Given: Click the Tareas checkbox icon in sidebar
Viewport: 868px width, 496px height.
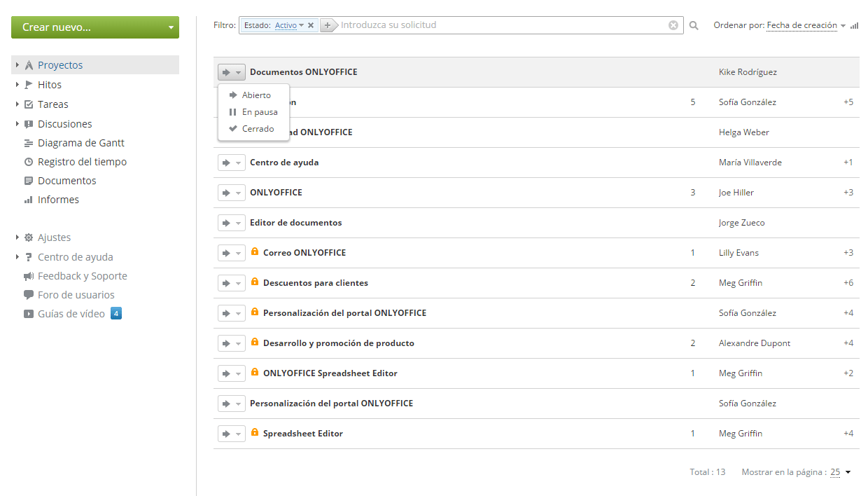Looking at the screenshot, I should click(29, 104).
